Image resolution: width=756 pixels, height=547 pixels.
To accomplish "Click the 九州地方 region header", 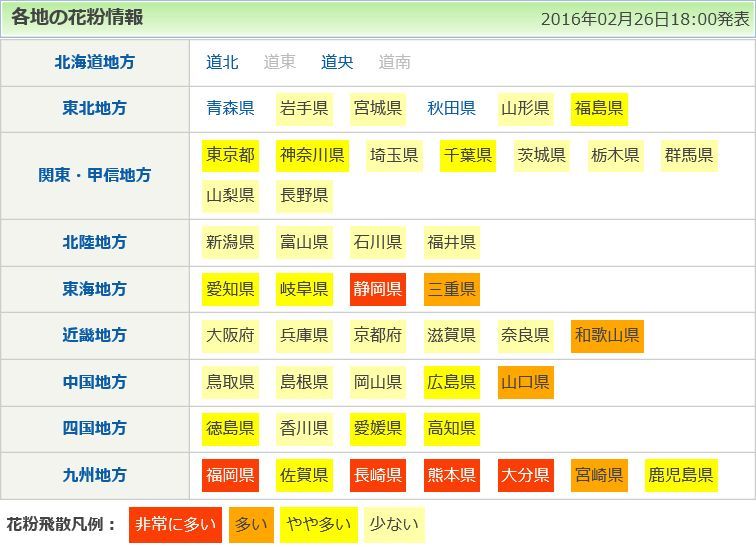I will tap(95, 475).
